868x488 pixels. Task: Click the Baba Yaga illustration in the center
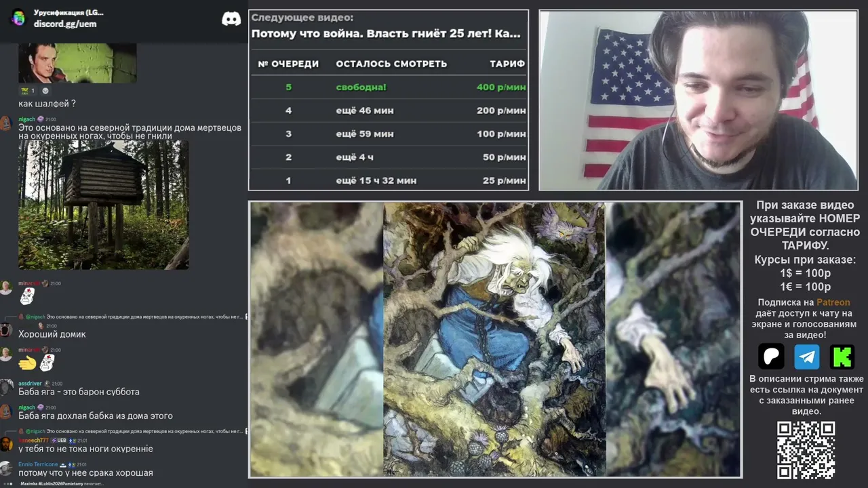point(494,339)
